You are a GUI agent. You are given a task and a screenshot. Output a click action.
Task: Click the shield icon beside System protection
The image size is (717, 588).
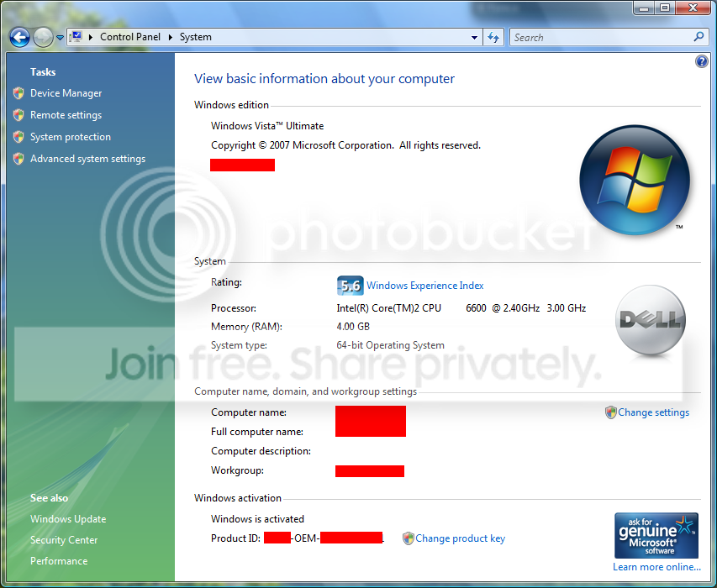tap(18, 137)
